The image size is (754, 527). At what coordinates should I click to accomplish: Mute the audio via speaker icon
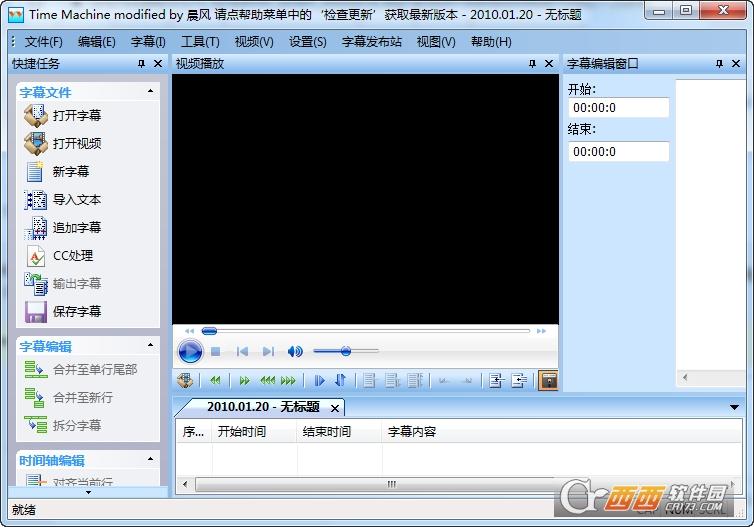coord(295,351)
